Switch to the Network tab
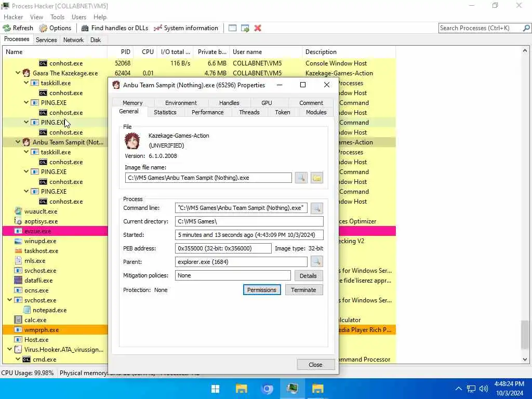 [x=73, y=40]
